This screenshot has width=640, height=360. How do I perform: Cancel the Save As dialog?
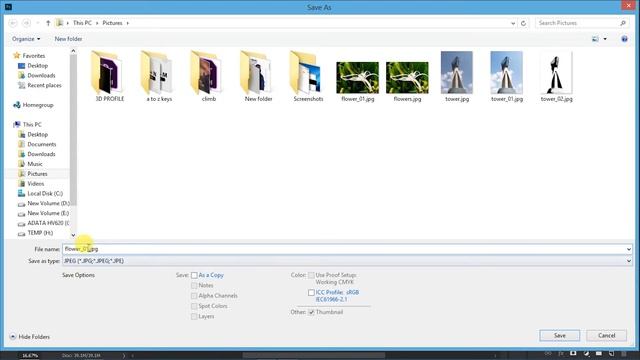pyautogui.click(x=607, y=336)
